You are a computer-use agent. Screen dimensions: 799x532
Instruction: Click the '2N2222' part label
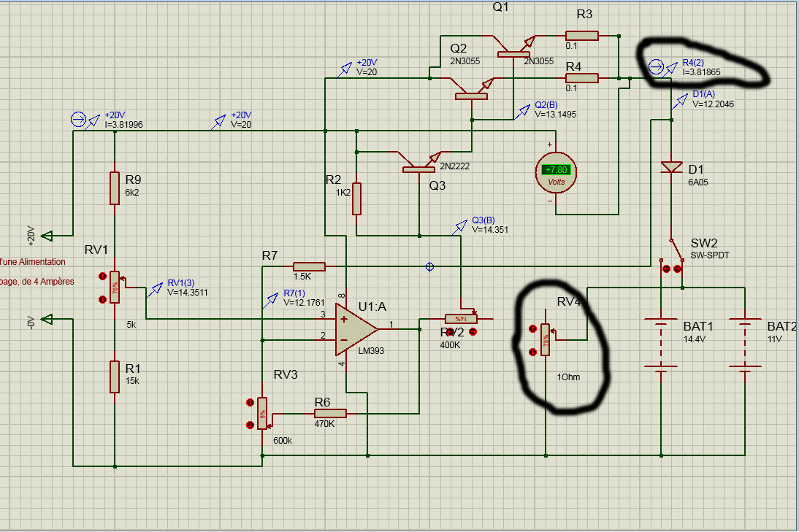tap(454, 166)
